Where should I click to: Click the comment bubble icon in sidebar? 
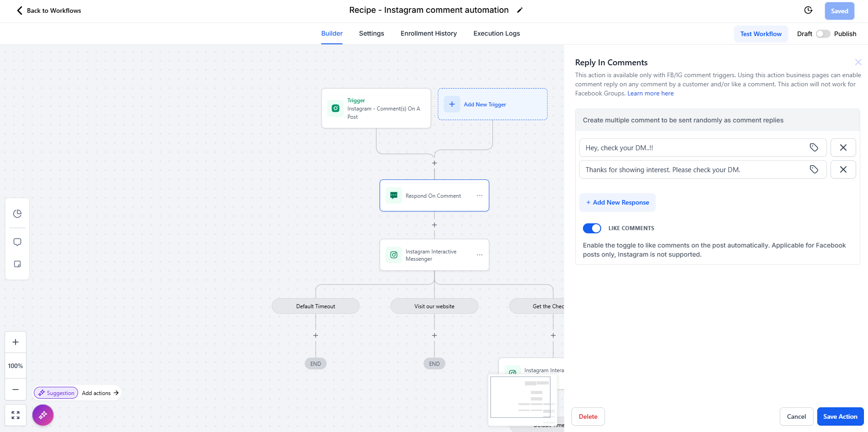(x=17, y=242)
